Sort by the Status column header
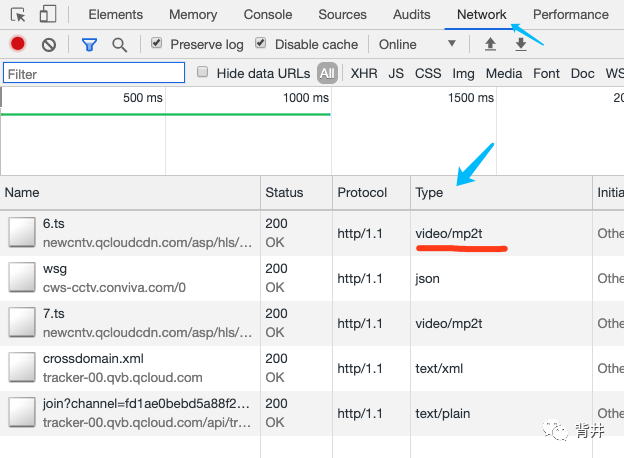 (296, 193)
